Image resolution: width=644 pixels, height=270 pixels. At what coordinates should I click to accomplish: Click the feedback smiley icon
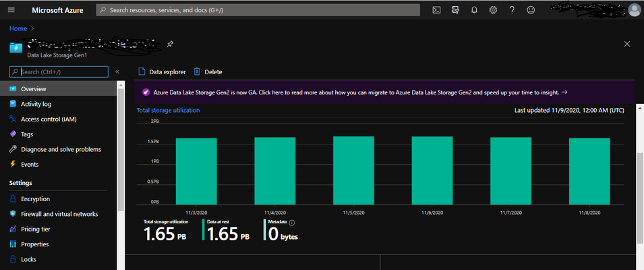point(531,10)
